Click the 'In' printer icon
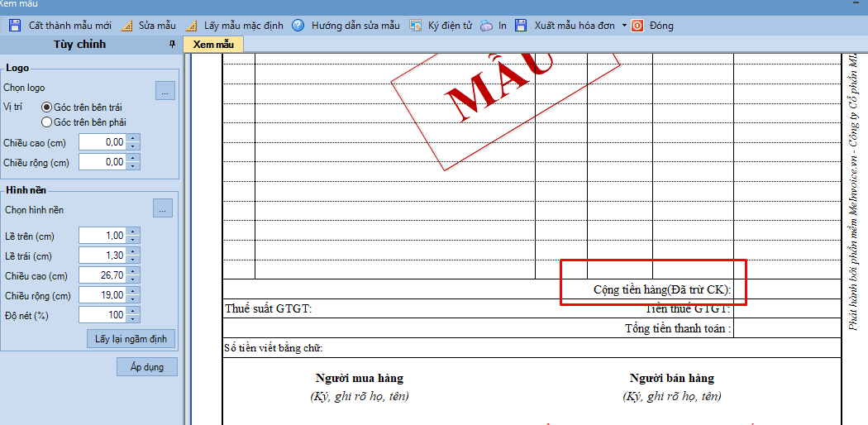 [x=487, y=26]
